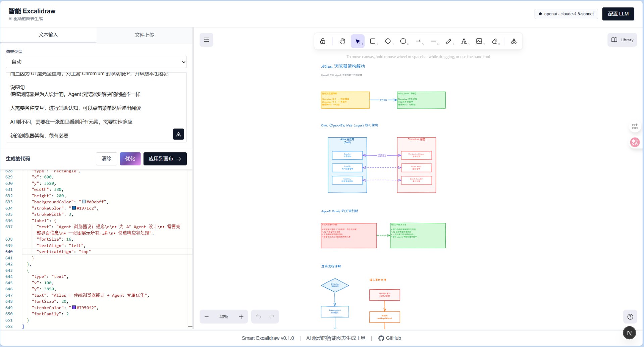The image size is (644, 347).
Task: Click the 应用到画布 button
Action: tap(165, 159)
